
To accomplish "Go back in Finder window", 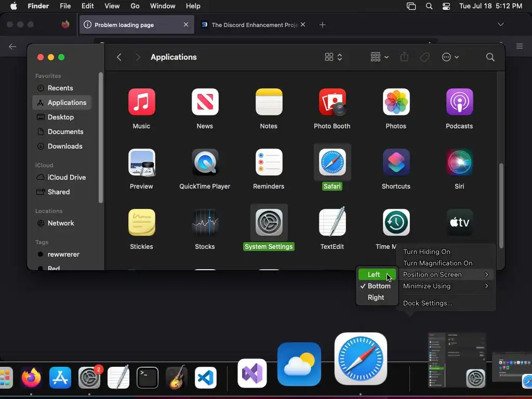I will click(119, 57).
